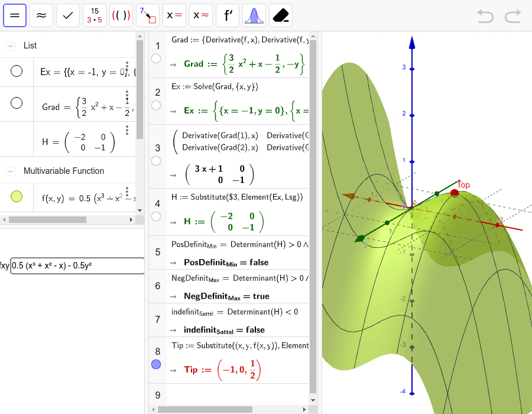This screenshot has width=532, height=414.
Task: Select the Delete eraser tool
Action: point(281,15)
